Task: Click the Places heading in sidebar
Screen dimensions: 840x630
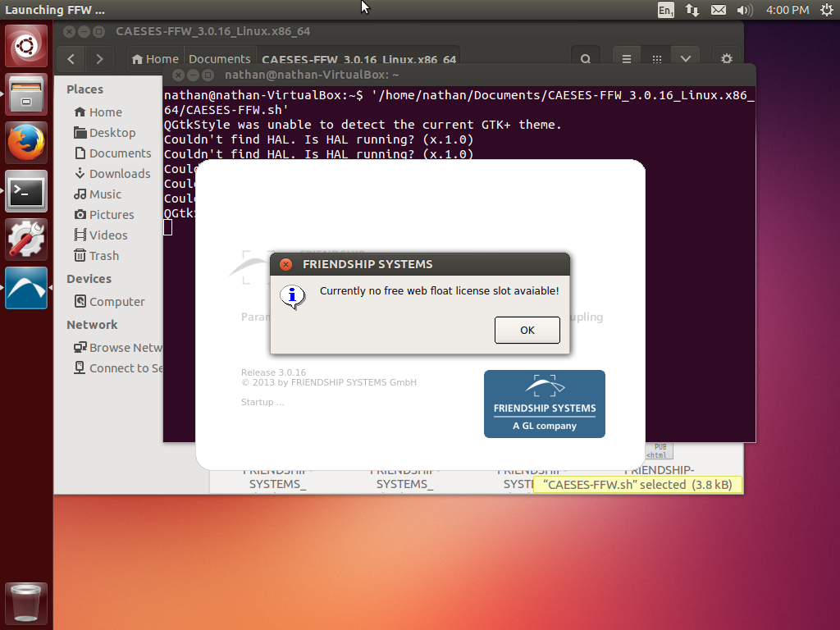Action: 84,89
